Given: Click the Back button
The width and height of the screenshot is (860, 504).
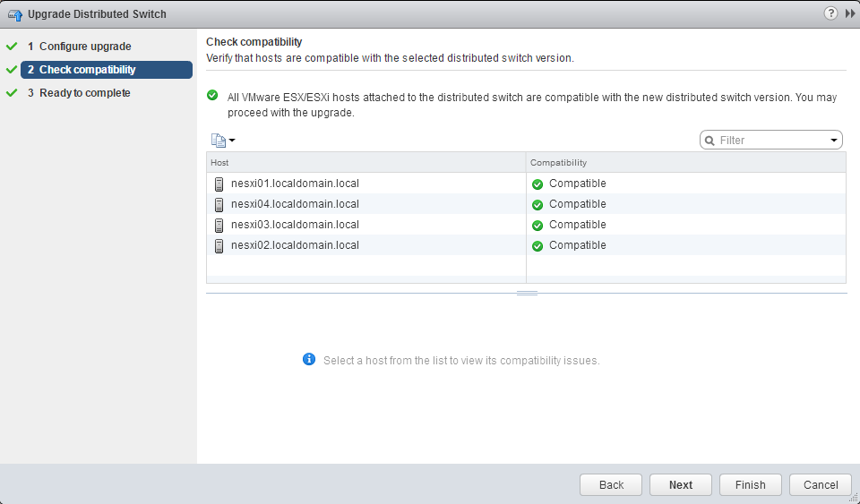Looking at the screenshot, I should click(611, 484).
